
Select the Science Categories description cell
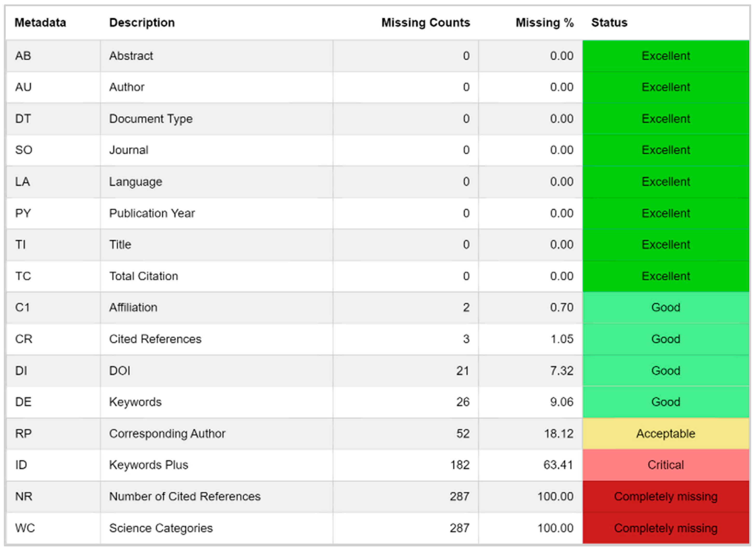161,528
